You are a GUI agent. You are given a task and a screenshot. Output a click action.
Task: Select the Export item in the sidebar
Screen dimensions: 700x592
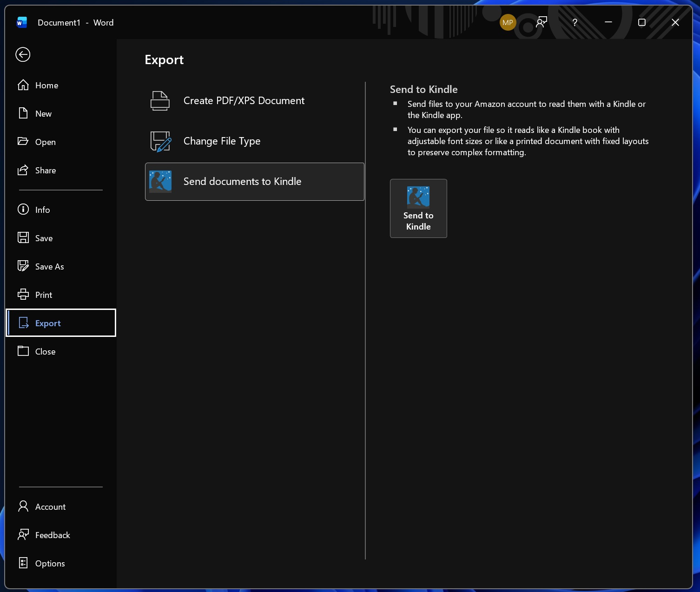61,323
